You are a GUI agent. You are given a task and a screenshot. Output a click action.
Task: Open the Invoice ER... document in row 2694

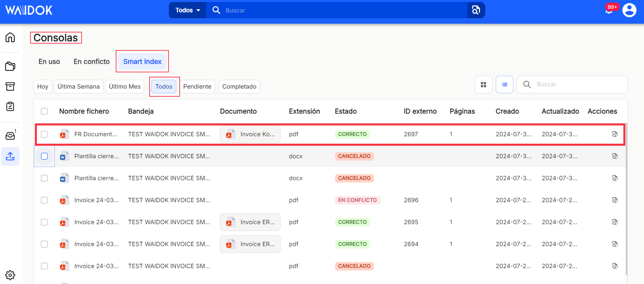[250, 244]
